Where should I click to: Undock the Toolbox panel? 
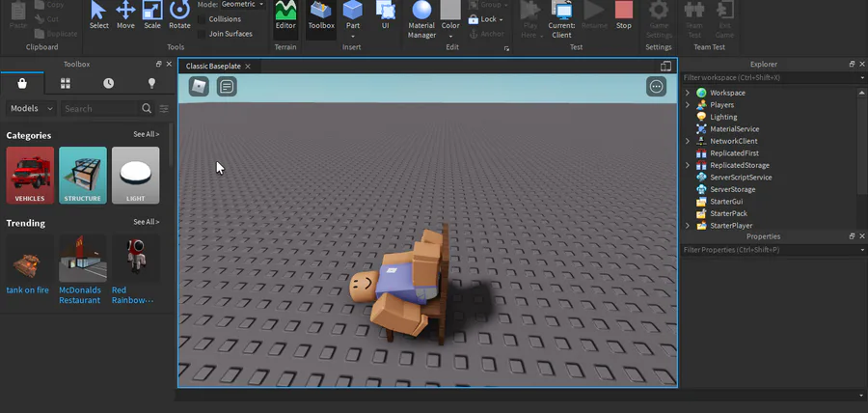tap(159, 65)
